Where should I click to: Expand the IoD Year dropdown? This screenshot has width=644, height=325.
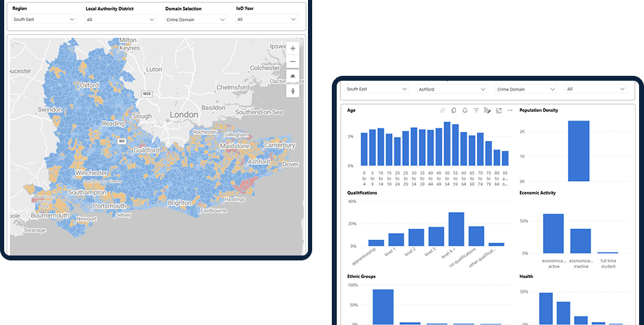(x=267, y=20)
